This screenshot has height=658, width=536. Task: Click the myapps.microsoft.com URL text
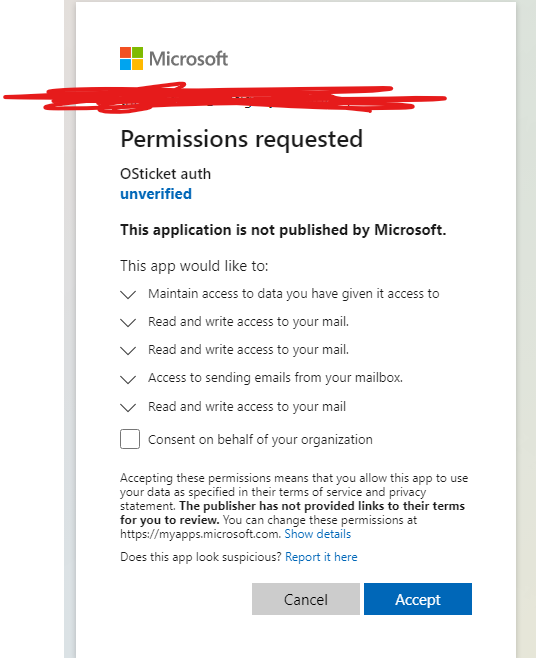pos(200,534)
